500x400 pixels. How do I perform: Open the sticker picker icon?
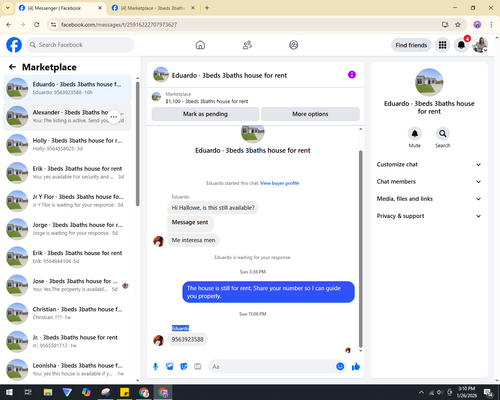pos(184,367)
